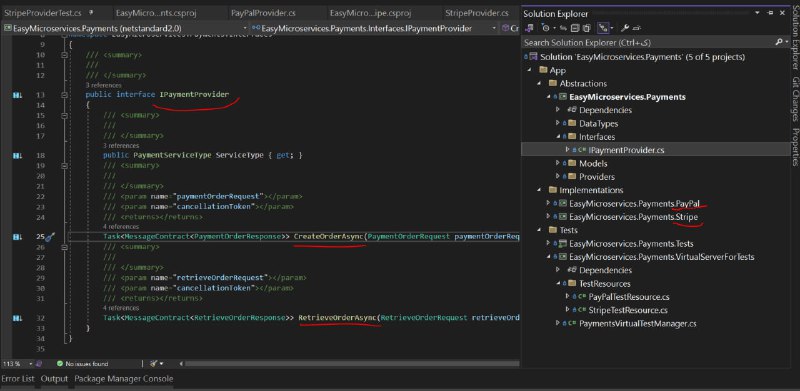Image resolution: width=800 pixels, height=391 pixels.
Task: Click the screwdriver quick actions icon on line 25
Action: point(49,236)
